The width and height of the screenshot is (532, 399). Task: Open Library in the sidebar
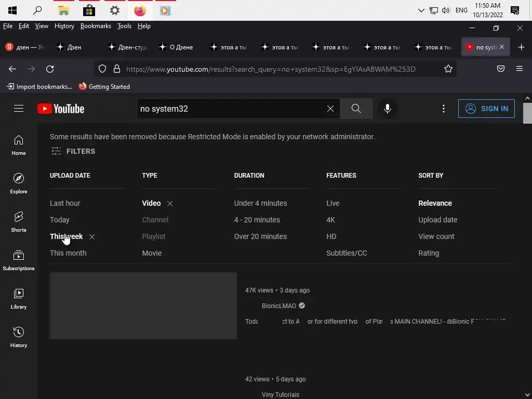click(19, 299)
